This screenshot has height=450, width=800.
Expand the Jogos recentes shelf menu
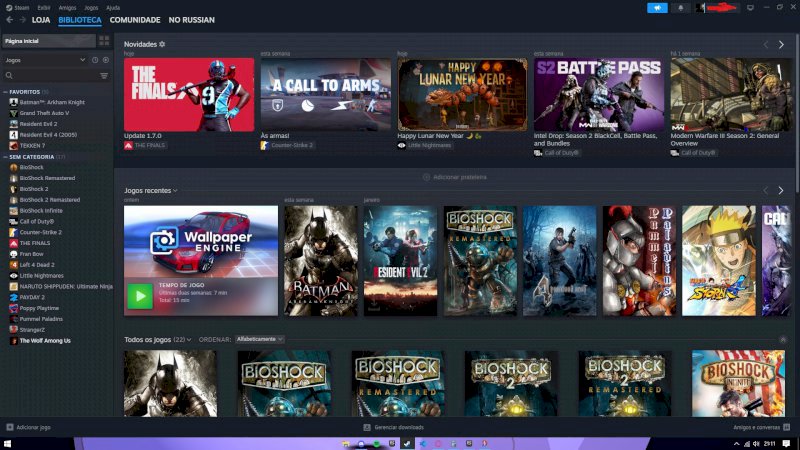click(176, 190)
